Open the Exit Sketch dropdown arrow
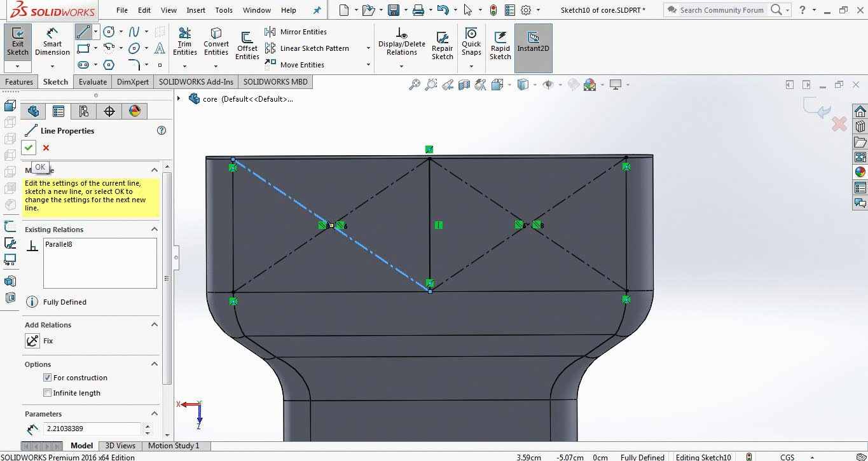The width and height of the screenshot is (868, 461). pyautogui.click(x=18, y=66)
